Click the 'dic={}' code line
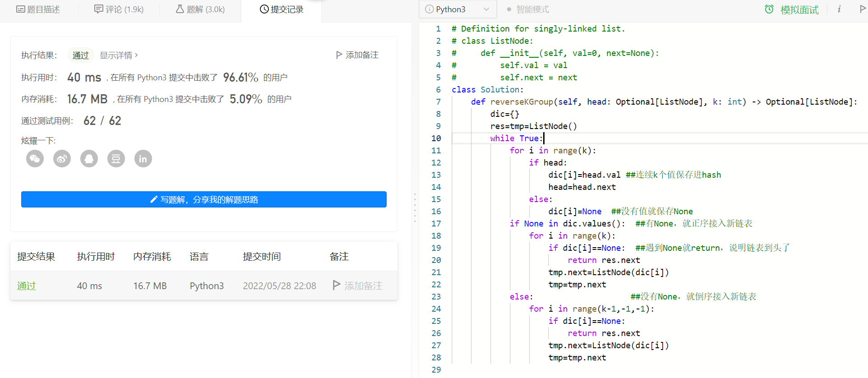The width and height of the screenshot is (868, 378). click(x=505, y=114)
